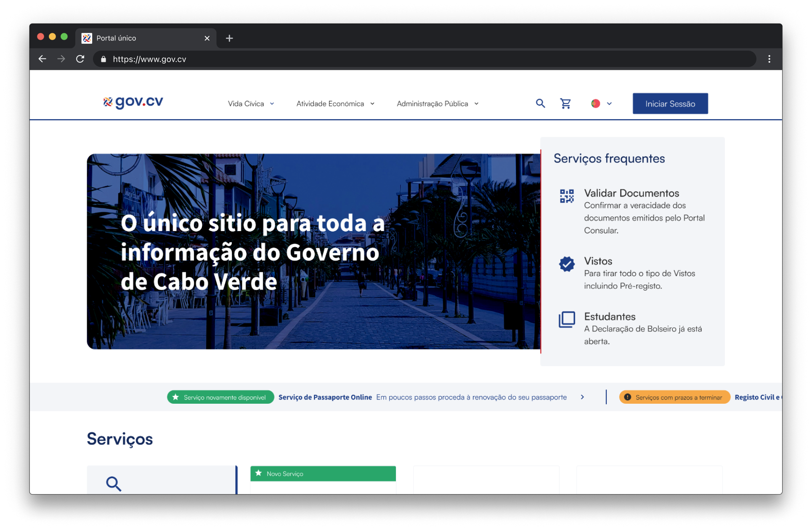Open the Serviço de Passaporte Online link
The image size is (812, 530).
tap(325, 397)
